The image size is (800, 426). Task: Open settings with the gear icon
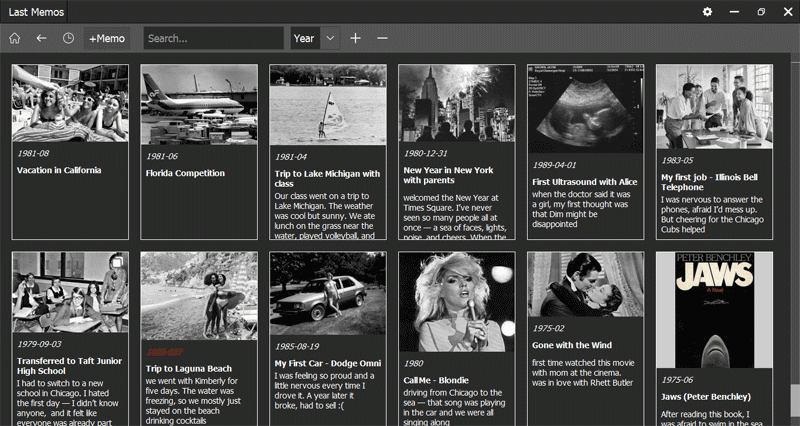click(x=707, y=11)
